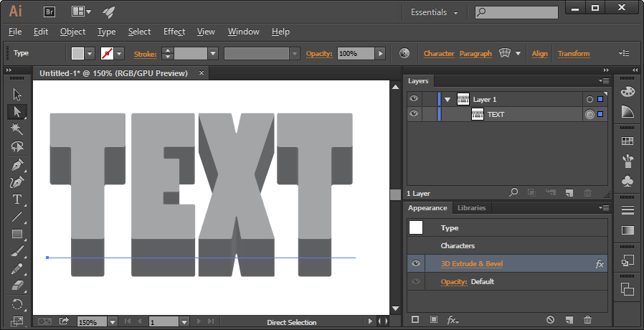The width and height of the screenshot is (644, 330).
Task: Select the Pencil tool
Action: point(16,268)
